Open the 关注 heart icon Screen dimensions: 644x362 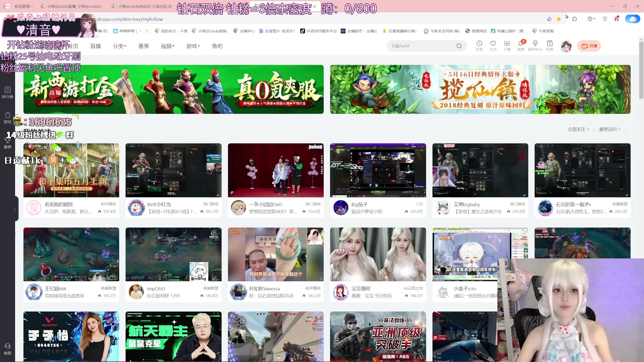coord(493,46)
